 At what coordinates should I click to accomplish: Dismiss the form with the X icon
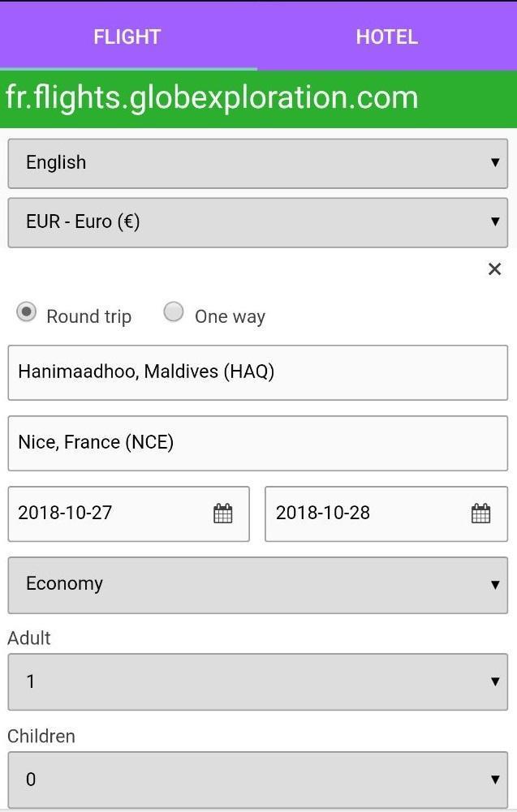click(x=494, y=269)
